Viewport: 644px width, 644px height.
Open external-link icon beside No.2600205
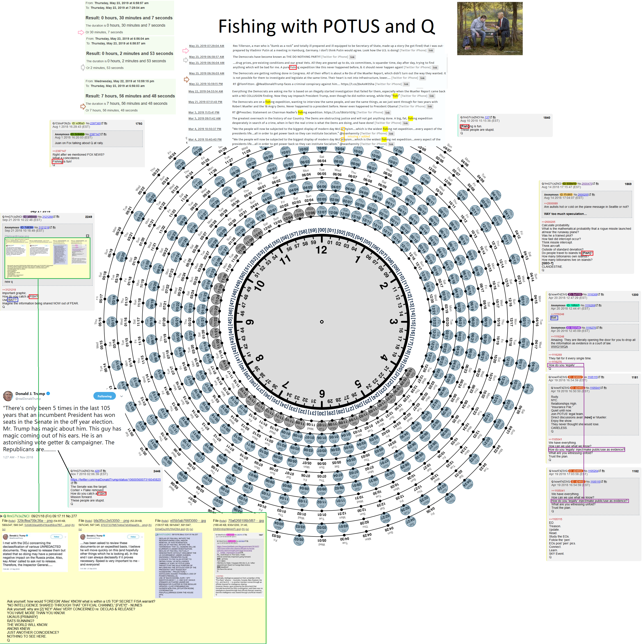coord(590,195)
